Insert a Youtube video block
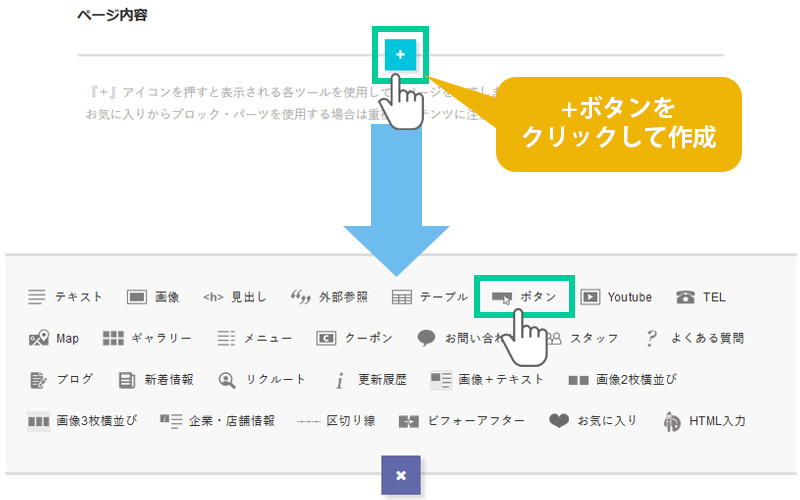 (616, 297)
